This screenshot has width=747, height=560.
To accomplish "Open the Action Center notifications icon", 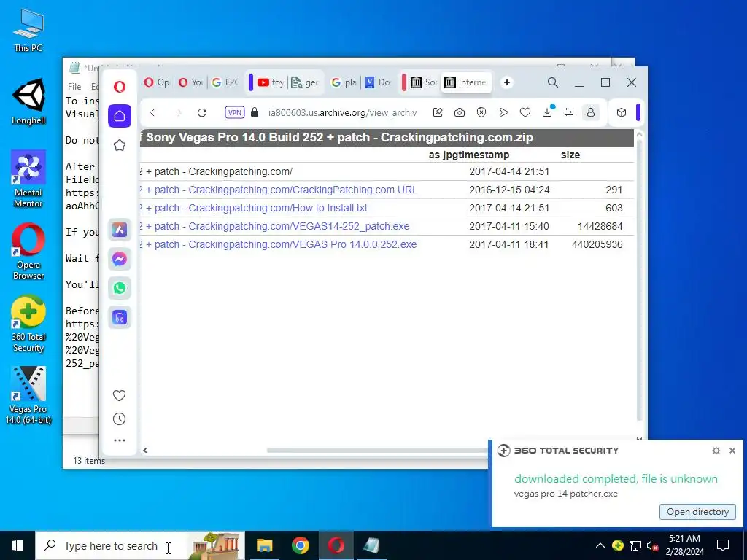I will pyautogui.click(x=723, y=545).
